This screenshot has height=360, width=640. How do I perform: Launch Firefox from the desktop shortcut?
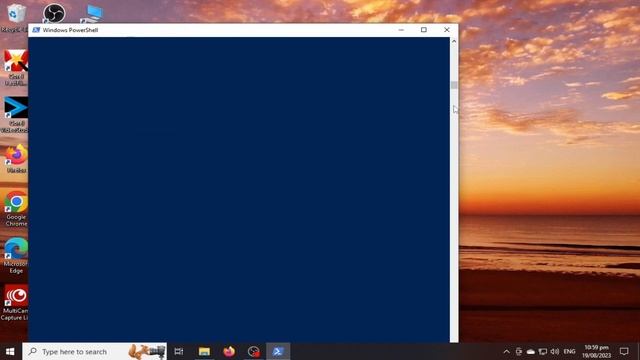(x=16, y=158)
